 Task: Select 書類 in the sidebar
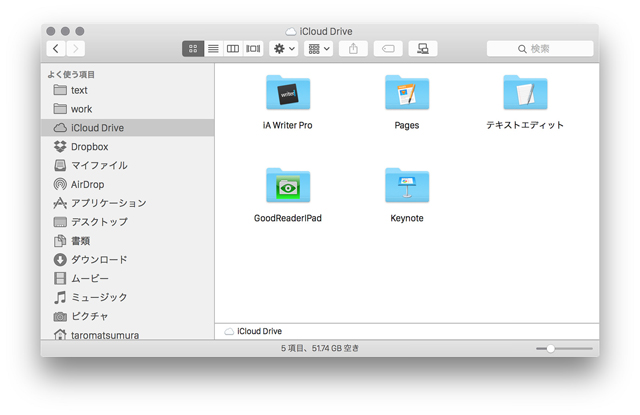pos(127,241)
